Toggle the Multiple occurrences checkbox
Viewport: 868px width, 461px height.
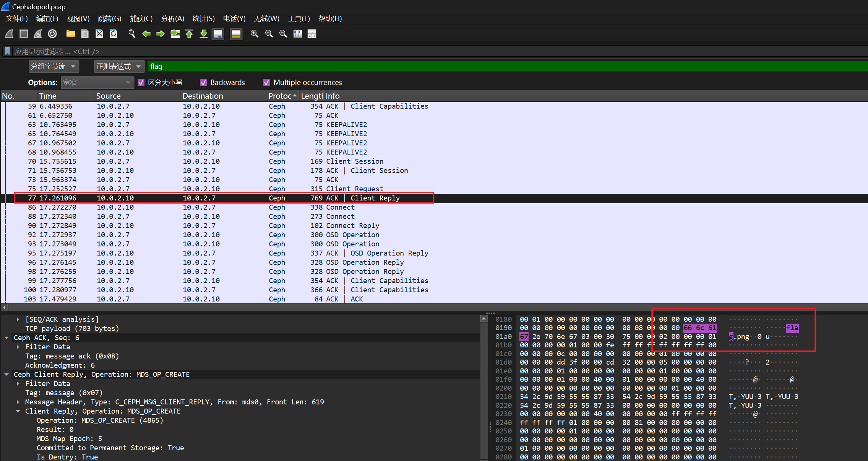tap(266, 83)
